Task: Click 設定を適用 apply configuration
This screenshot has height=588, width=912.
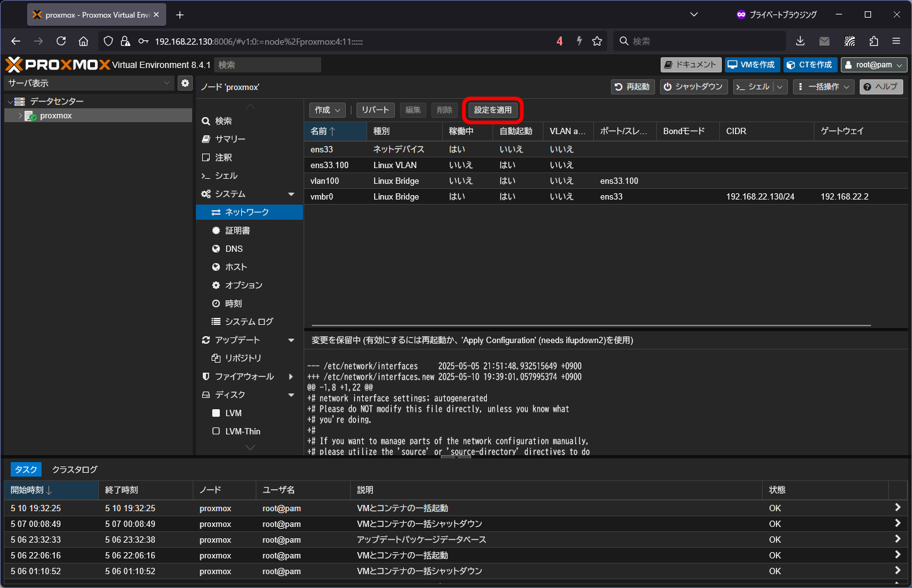Action: click(x=493, y=110)
